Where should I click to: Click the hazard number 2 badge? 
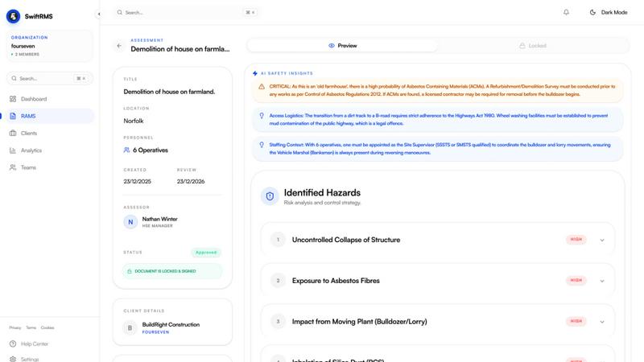(x=278, y=281)
